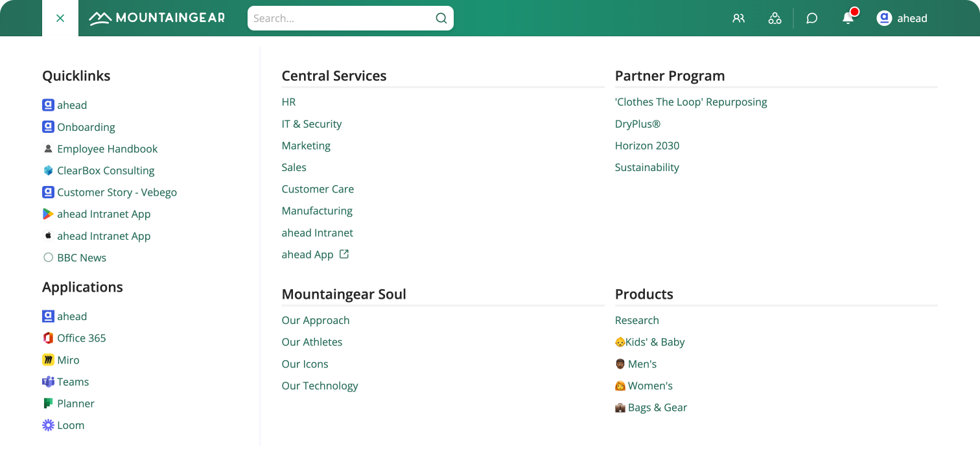Open ClearBox Consulting quicklink text
980x475 pixels.
tap(106, 170)
